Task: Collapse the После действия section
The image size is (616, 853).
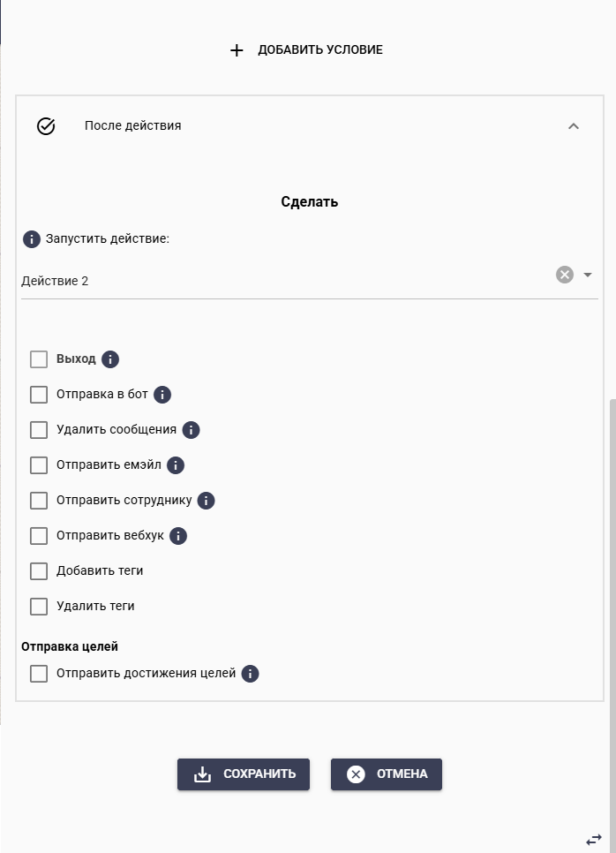Action: 575,125
